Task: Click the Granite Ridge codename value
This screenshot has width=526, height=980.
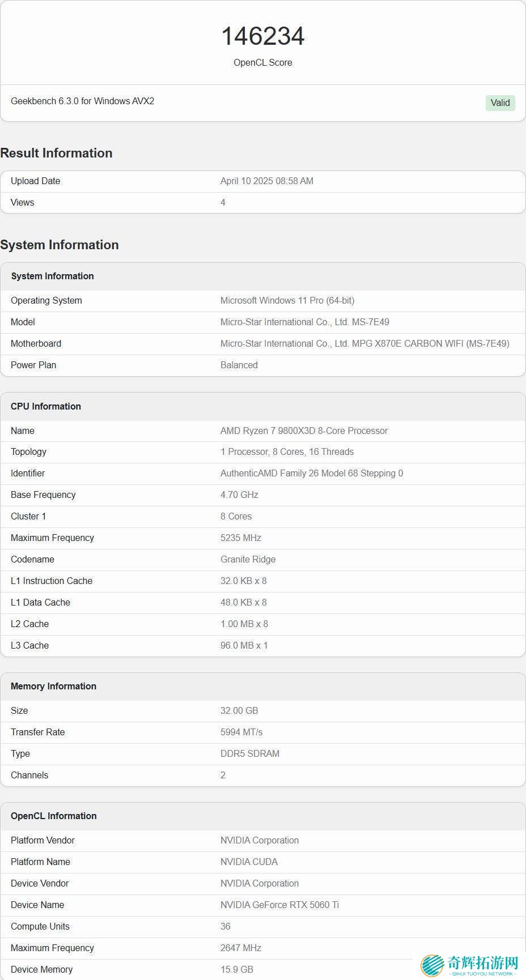Action: point(248,559)
